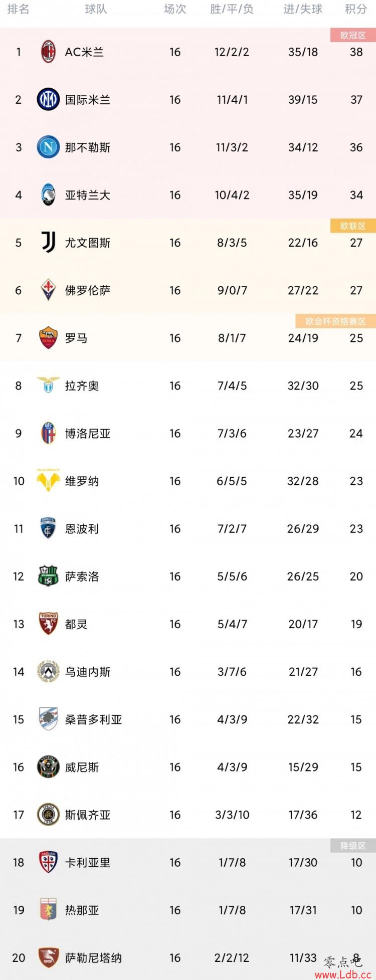Open the 萨索洛 green badge
The image size is (376, 980).
click(48, 575)
